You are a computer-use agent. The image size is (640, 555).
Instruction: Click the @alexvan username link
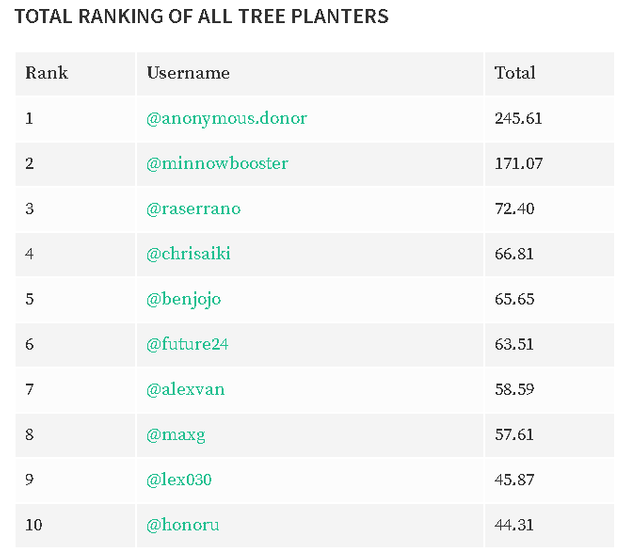(x=186, y=389)
